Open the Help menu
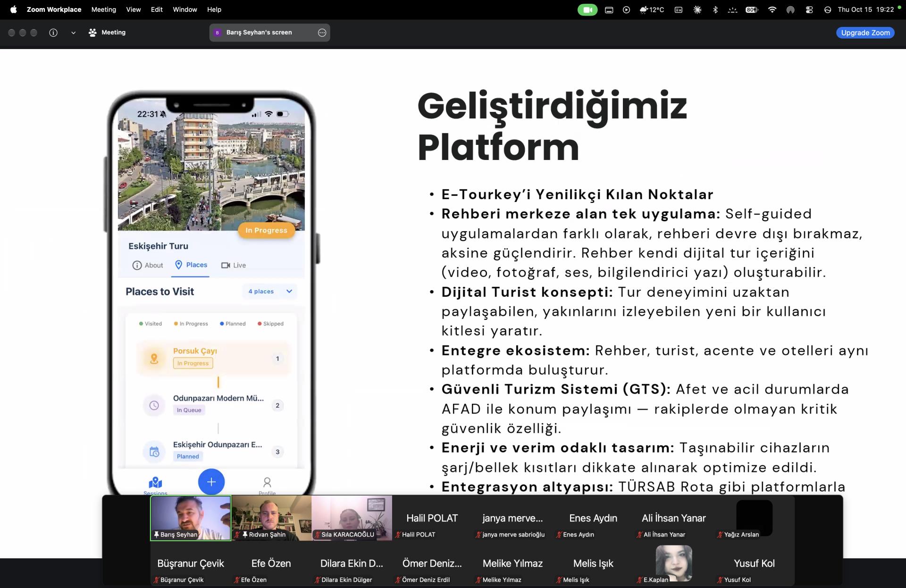 coord(214,9)
